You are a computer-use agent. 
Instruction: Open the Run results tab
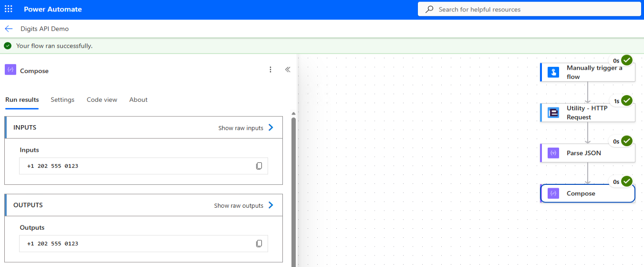coord(22,99)
